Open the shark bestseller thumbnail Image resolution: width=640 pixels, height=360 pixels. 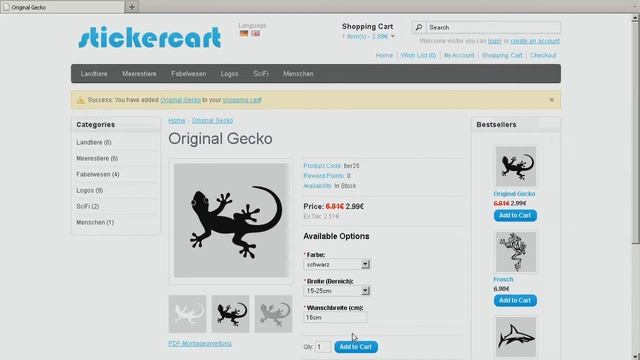click(516, 337)
